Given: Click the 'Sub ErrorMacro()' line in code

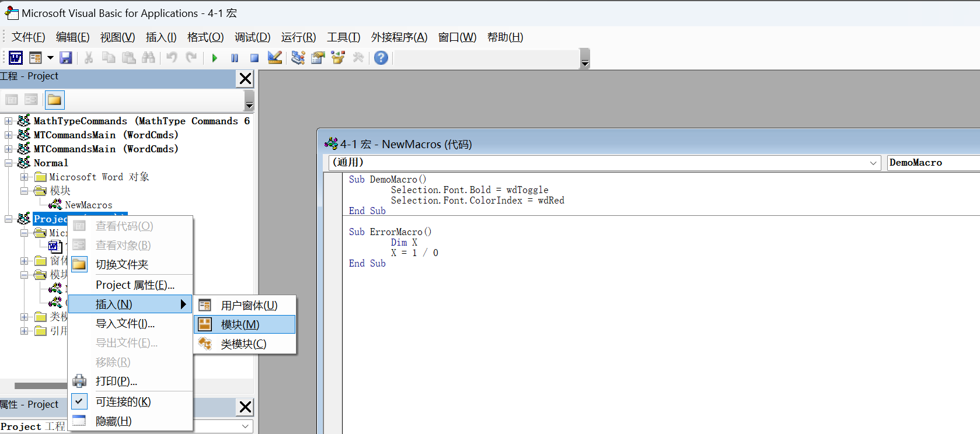Looking at the screenshot, I should (x=390, y=232).
